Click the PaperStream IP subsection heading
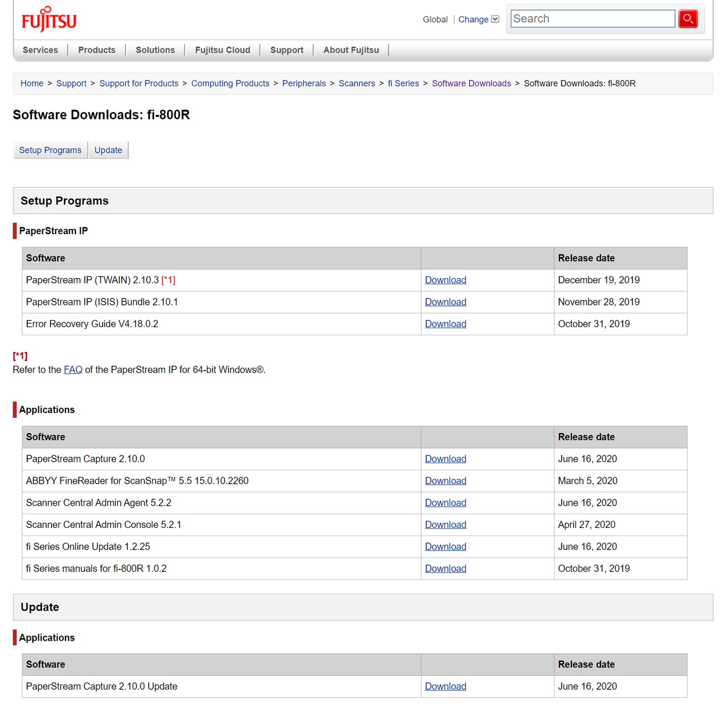This screenshot has height=713, width=728. (x=53, y=231)
